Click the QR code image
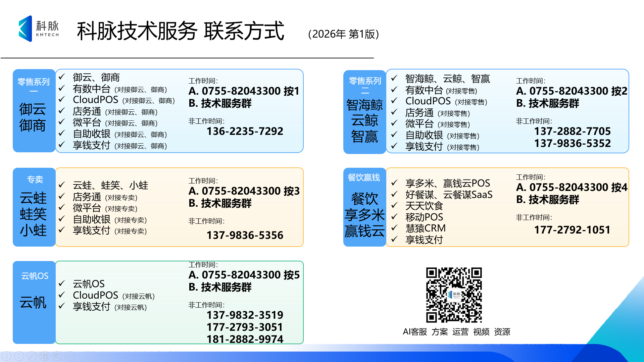Image resolution: width=644 pixels, height=362 pixels. tap(454, 295)
